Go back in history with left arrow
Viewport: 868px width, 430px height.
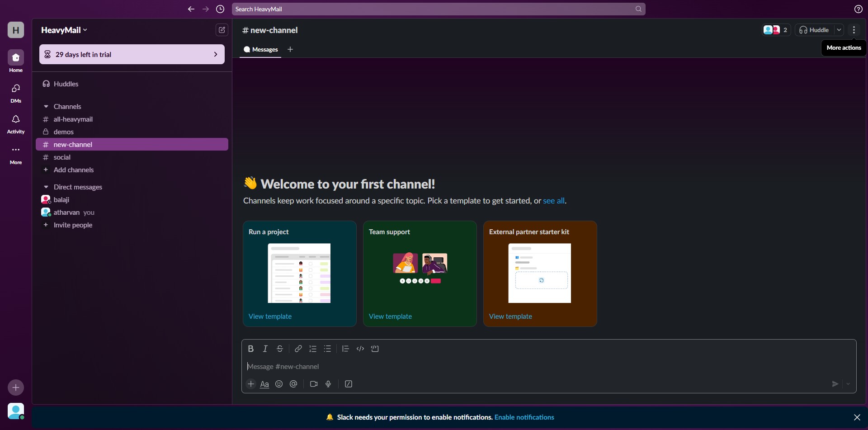[191, 9]
